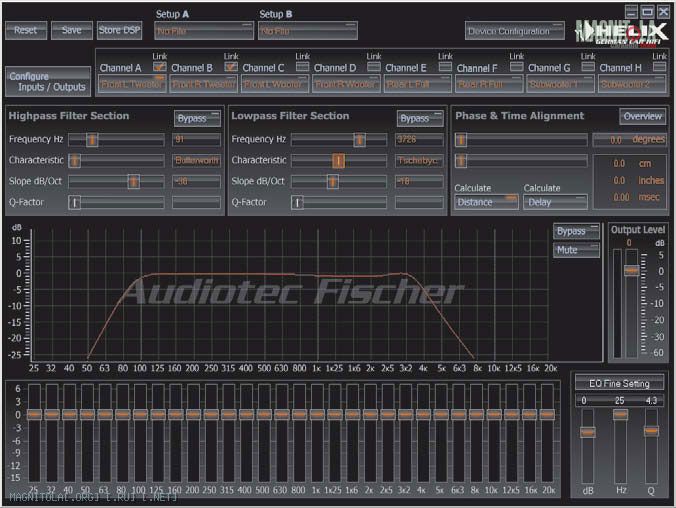Click the EQ Fine Setting Q fader
Viewport: 676px width, 508px height.
coord(651,431)
